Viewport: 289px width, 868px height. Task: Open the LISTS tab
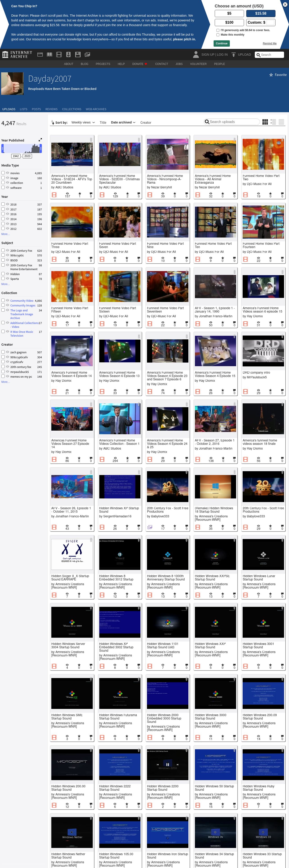(24, 109)
